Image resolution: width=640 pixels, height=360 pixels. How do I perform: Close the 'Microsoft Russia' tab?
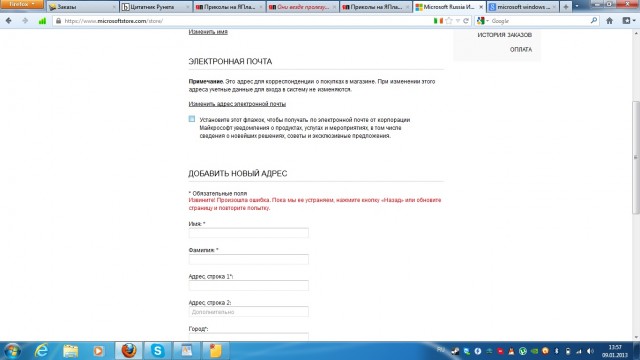[x=481, y=7]
